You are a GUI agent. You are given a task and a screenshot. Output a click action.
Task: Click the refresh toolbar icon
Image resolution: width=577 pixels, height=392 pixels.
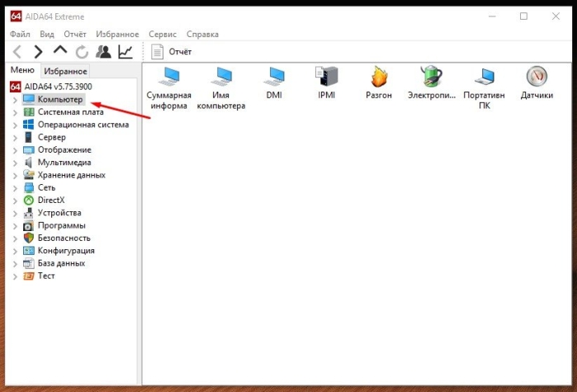pos(82,52)
